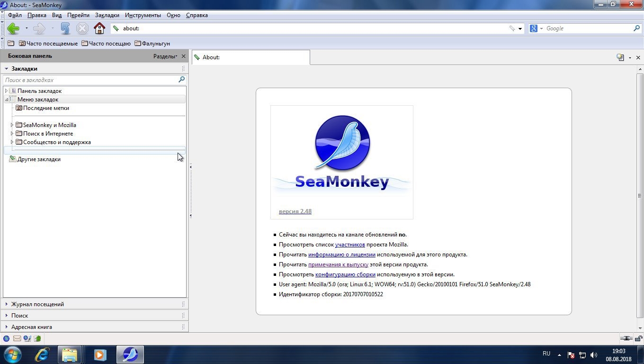This screenshot has height=364, width=644.
Task: Open the Фалуньгун bookmarks toolbar folder
Action: click(x=152, y=44)
